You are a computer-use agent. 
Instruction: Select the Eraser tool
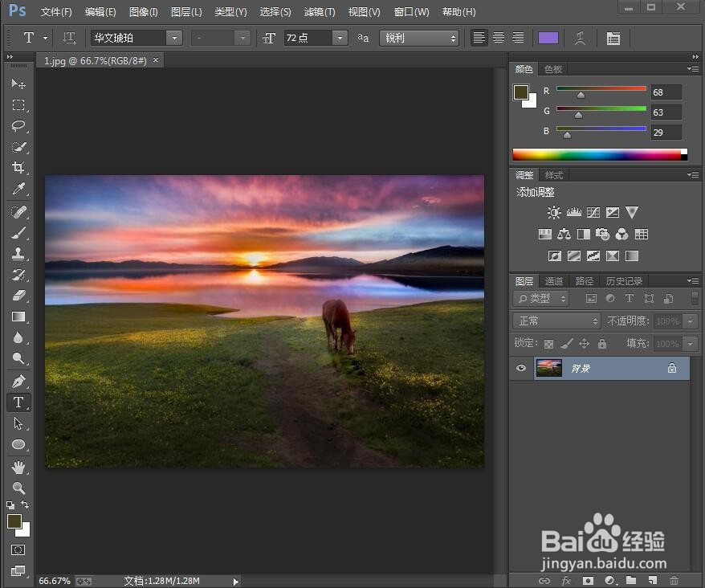pyautogui.click(x=18, y=296)
